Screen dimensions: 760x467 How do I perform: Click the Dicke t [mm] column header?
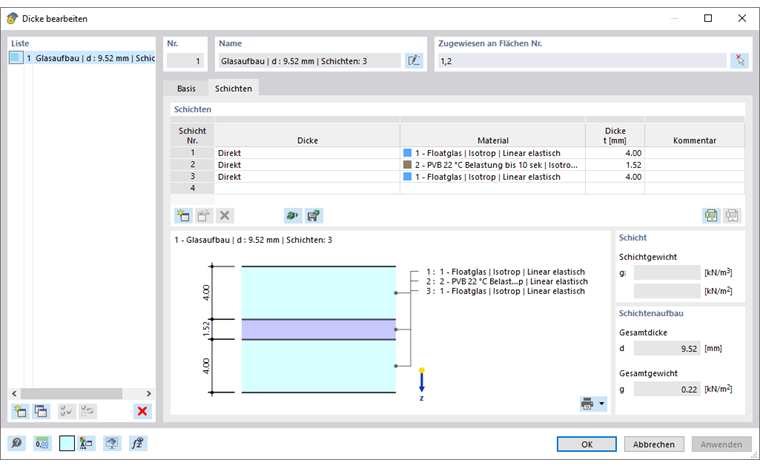[x=615, y=135]
